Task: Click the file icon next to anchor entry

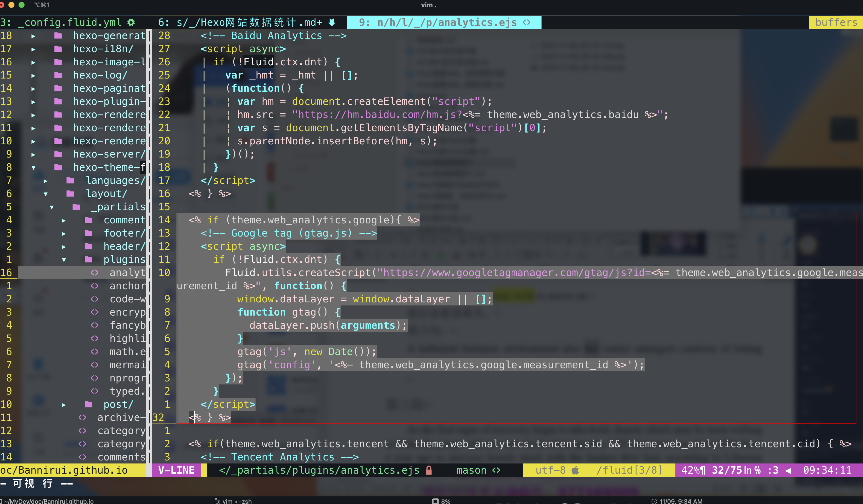Action: pyautogui.click(x=95, y=286)
